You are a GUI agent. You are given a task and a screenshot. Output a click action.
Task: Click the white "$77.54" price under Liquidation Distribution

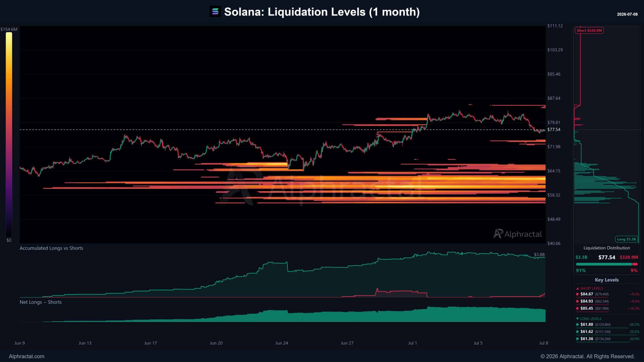[x=607, y=257]
